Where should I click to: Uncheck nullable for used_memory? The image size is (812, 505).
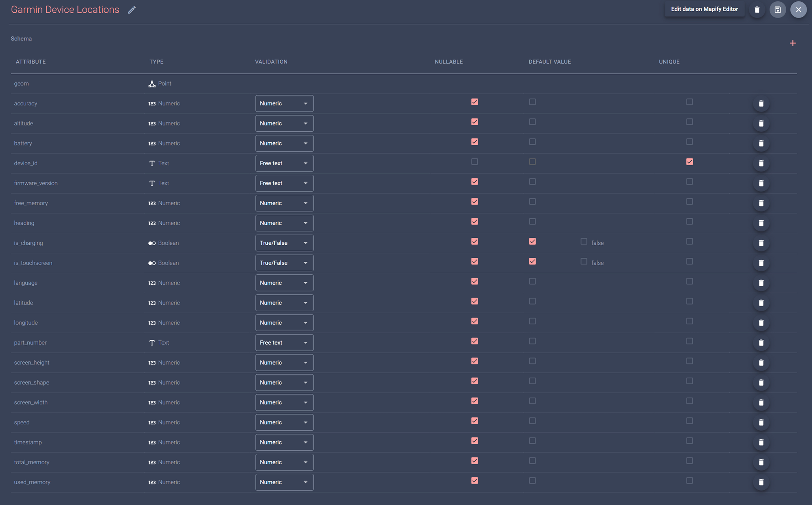click(x=475, y=481)
